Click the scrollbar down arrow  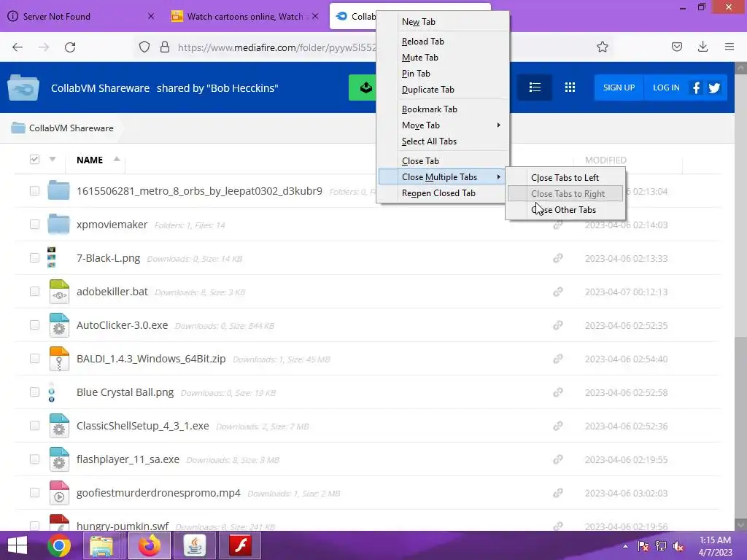click(740, 525)
